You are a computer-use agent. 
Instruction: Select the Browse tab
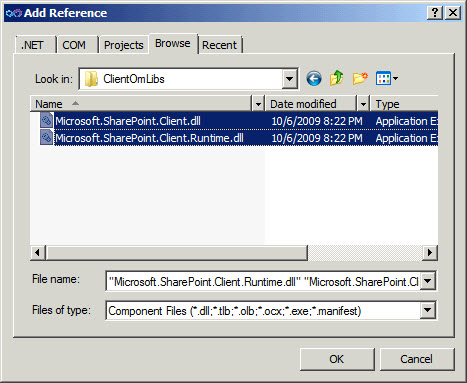coord(173,43)
